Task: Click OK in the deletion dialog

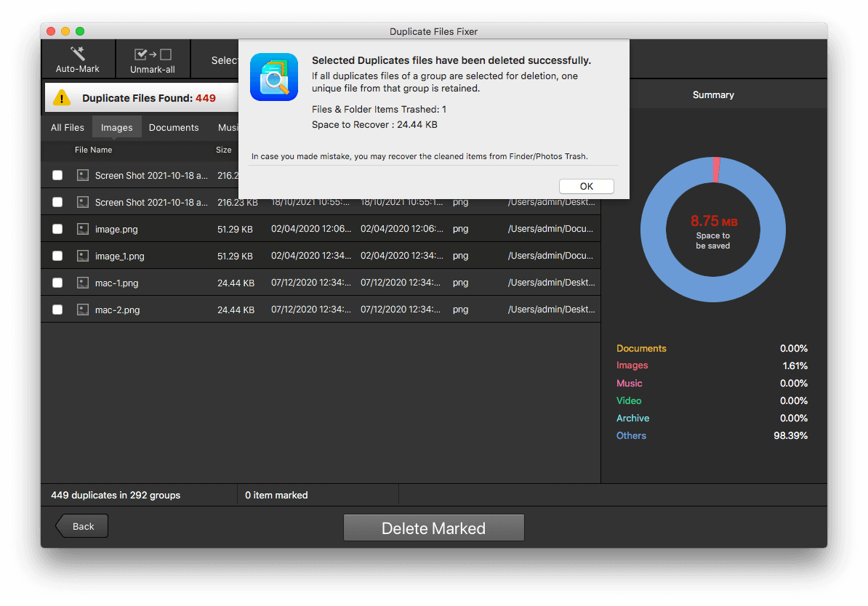Action: 586,187
